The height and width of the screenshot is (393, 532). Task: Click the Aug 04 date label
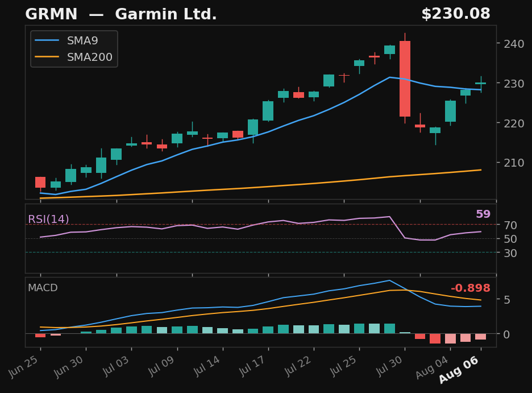[x=432, y=367]
